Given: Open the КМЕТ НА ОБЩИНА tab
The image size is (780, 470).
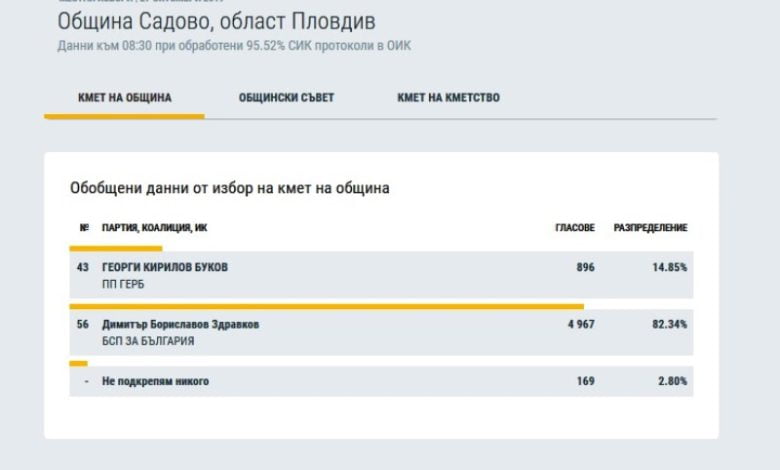Looking at the screenshot, I should pos(124,97).
